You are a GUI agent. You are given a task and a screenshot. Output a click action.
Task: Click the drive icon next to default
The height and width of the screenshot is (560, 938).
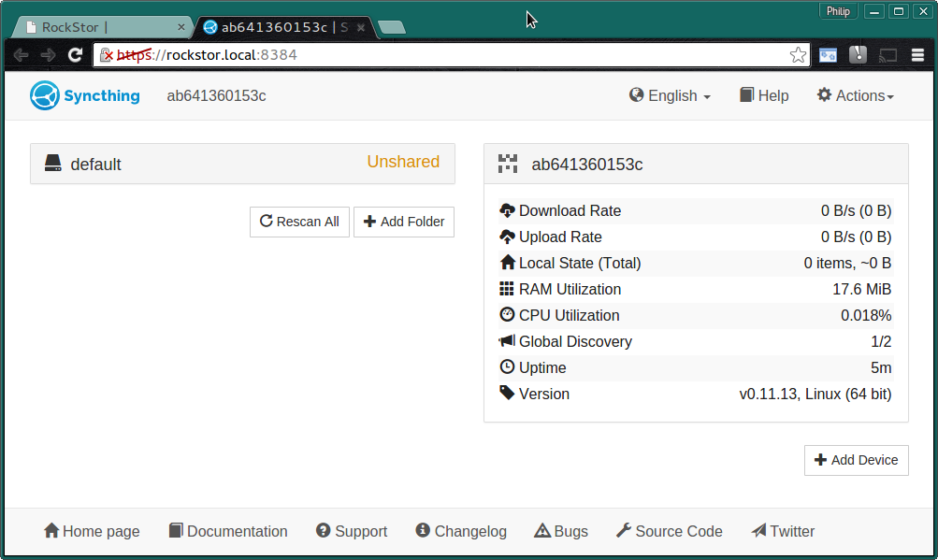tap(52, 164)
